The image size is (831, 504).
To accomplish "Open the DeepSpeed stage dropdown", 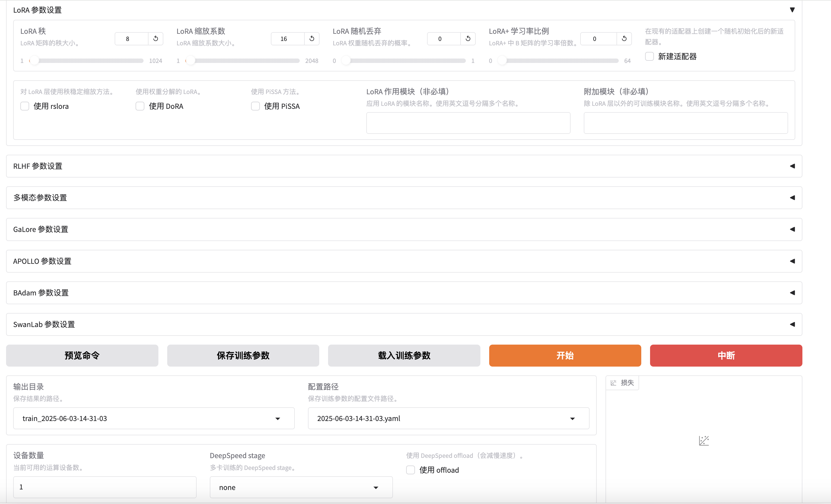I will pos(301,487).
